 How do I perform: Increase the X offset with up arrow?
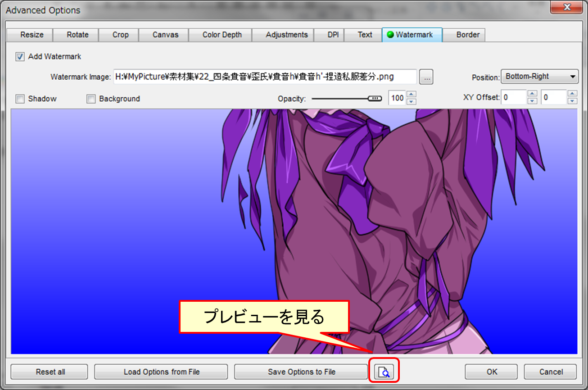point(532,94)
